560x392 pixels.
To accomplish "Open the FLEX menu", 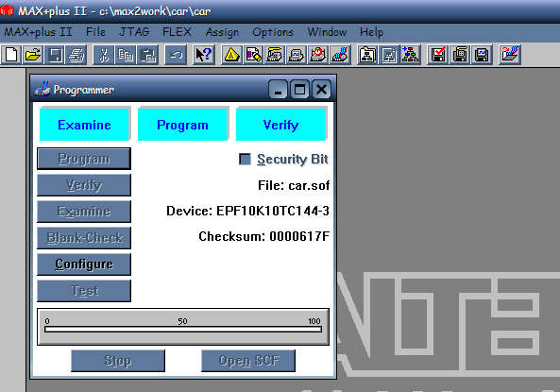I will pyautogui.click(x=177, y=32).
